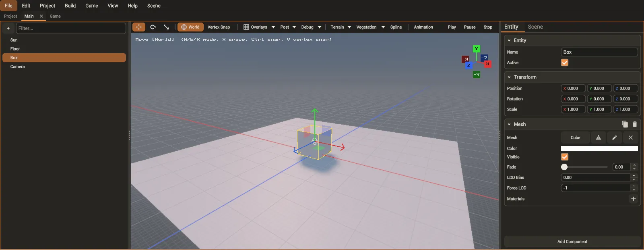Select the Rotate gizmo tool
Viewport: 644px width, 250px height.
pyautogui.click(x=153, y=27)
